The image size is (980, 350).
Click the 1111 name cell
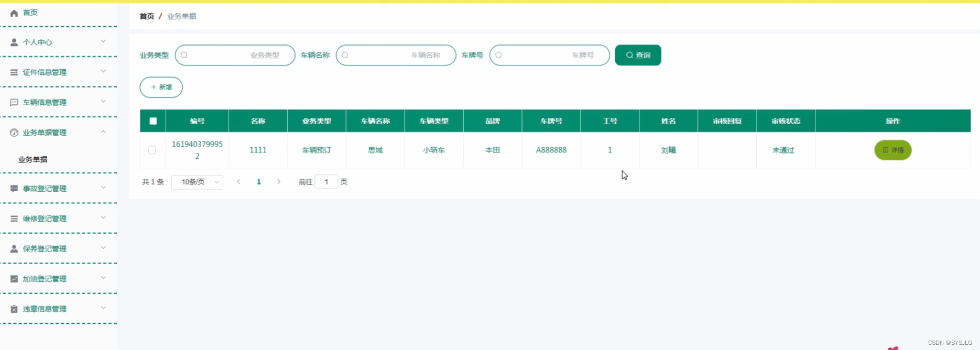point(258,150)
